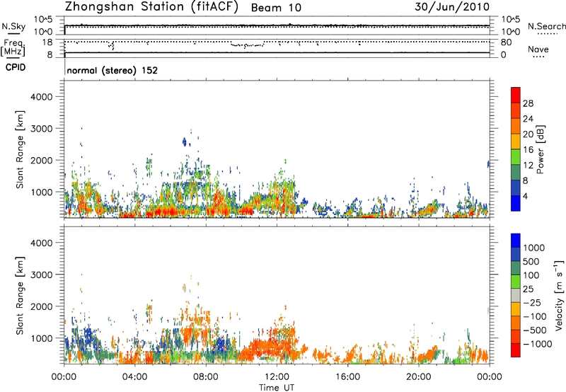Viewport: 566px width, 392px height.
Task: Click the bright blue top segment of velocity colorbar
Action: click(516, 241)
